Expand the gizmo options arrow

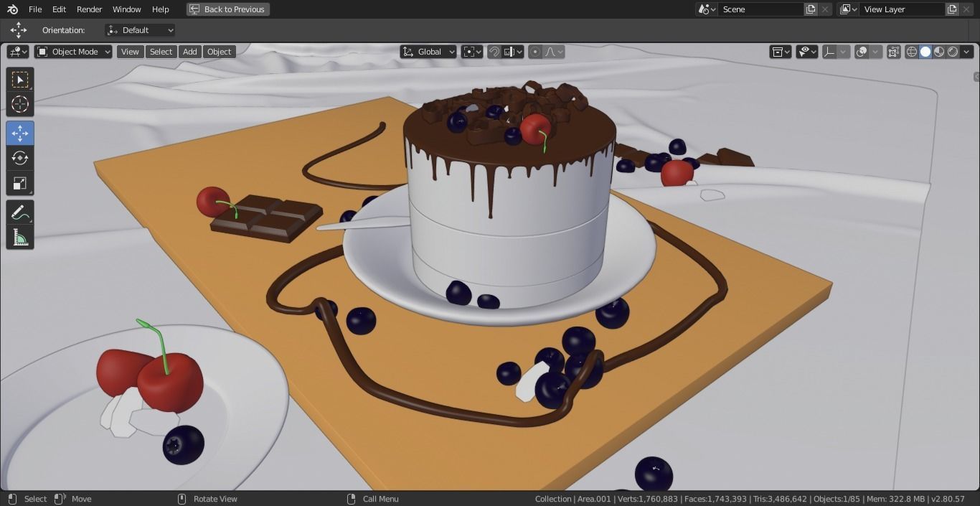click(x=844, y=52)
